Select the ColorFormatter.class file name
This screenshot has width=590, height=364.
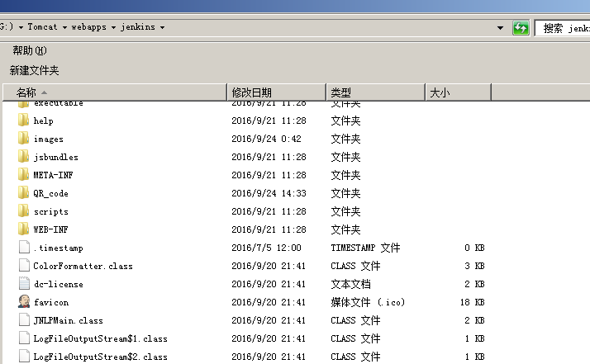83,266
